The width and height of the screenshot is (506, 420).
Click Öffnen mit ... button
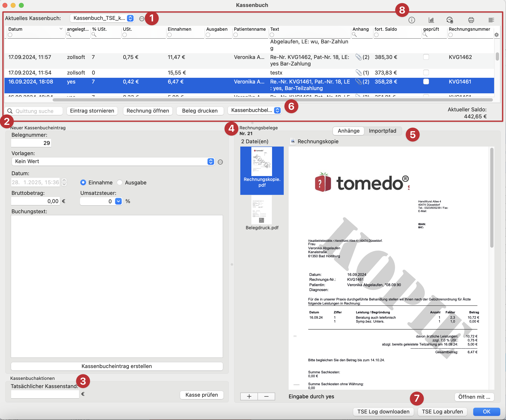(x=474, y=397)
